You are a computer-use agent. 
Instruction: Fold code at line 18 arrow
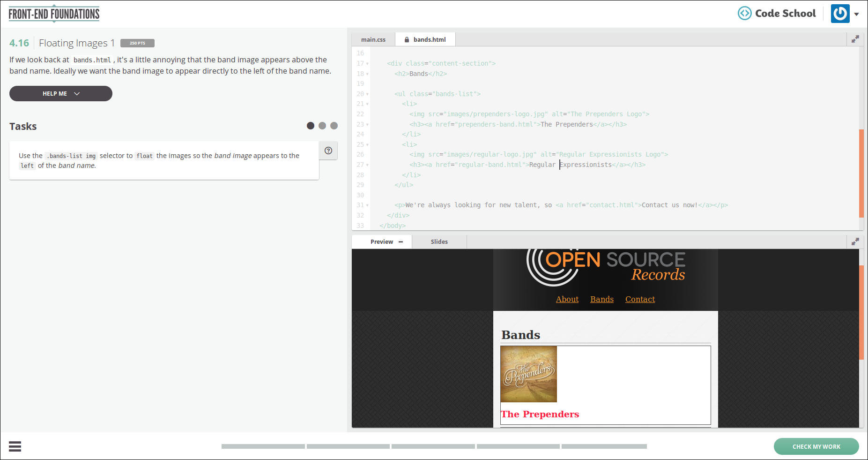coord(367,74)
